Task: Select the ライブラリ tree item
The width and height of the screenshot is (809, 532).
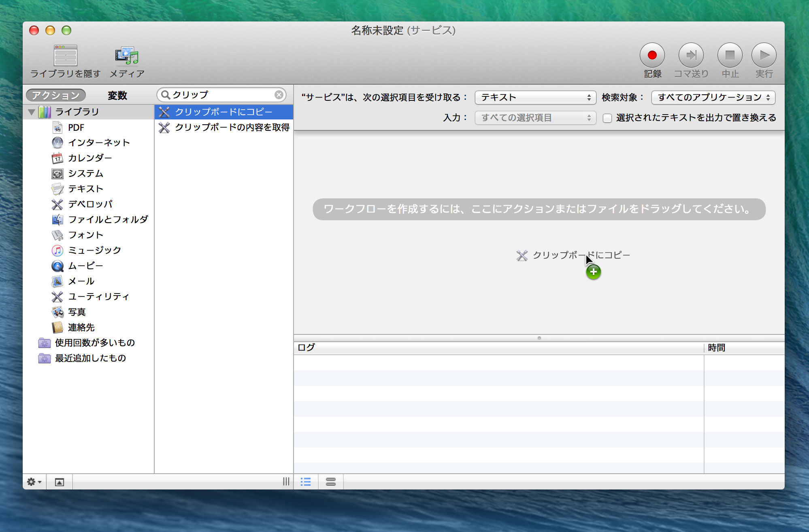Action: [x=89, y=112]
